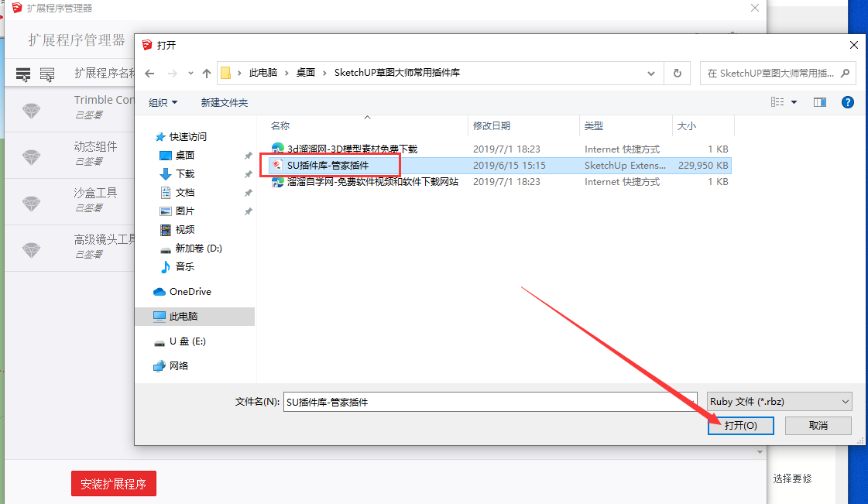
Task: Close the 扩展程序管理器 window
Action: (754, 8)
